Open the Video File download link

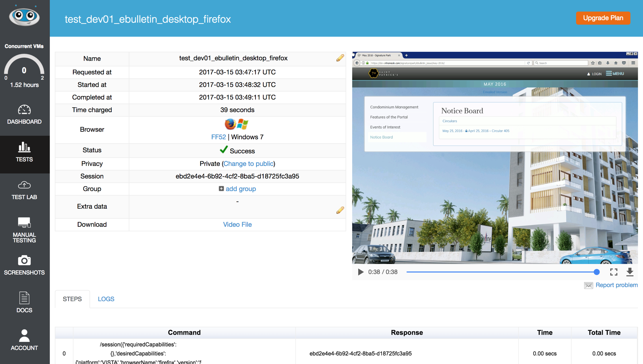(237, 225)
